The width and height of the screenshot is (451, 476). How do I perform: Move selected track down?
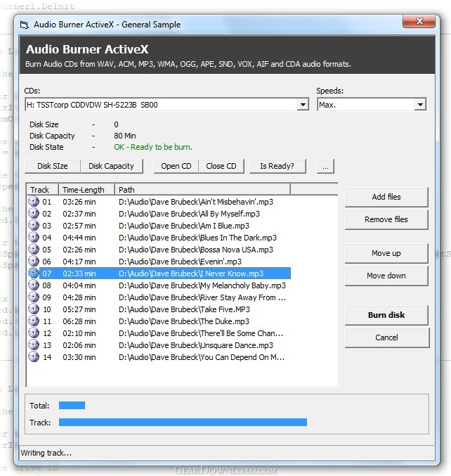click(x=386, y=276)
